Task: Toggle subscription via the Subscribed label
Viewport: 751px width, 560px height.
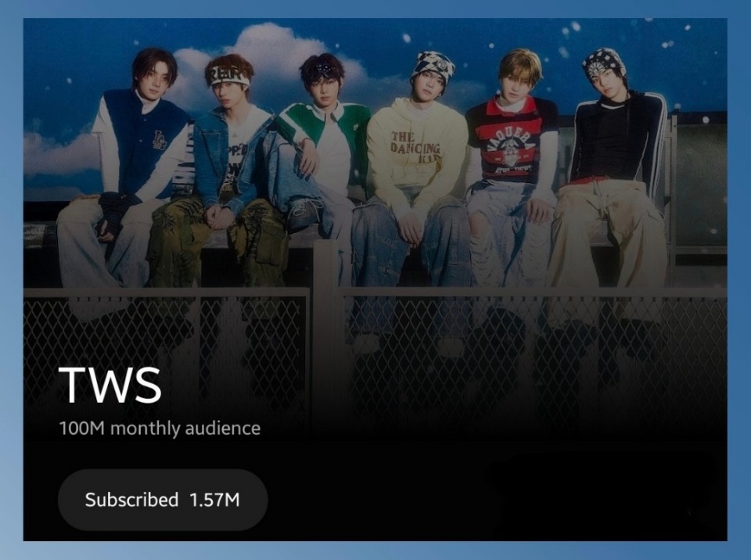Action: [131, 500]
